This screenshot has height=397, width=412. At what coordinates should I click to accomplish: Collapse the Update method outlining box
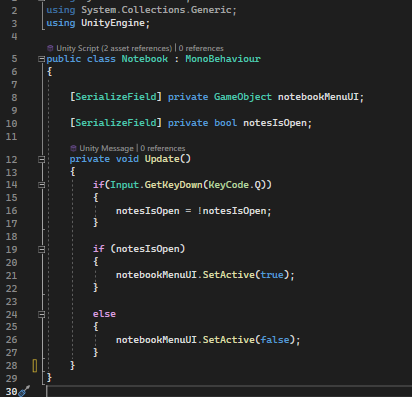(x=41, y=159)
